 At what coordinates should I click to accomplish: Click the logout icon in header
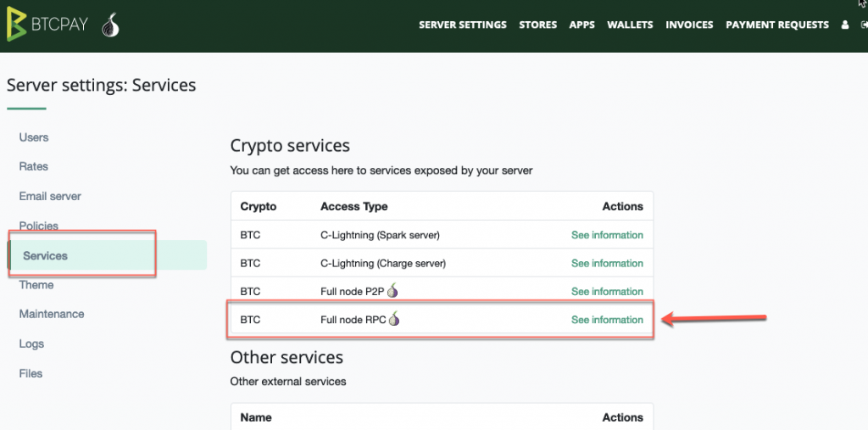tap(864, 25)
